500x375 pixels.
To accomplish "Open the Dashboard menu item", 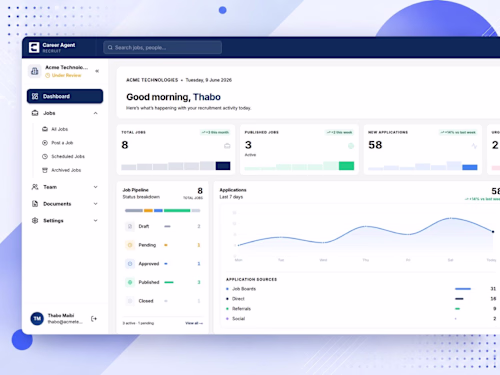I will pyautogui.click(x=65, y=96).
